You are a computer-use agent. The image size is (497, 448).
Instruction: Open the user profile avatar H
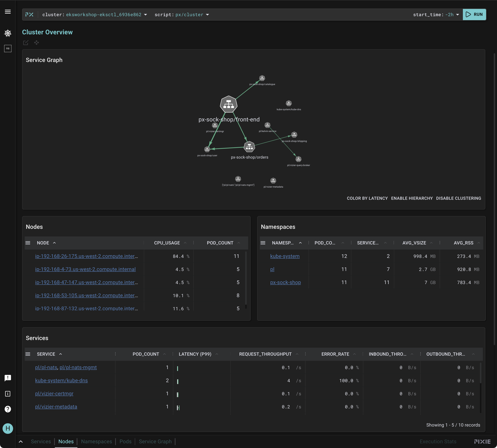[x=8, y=429]
